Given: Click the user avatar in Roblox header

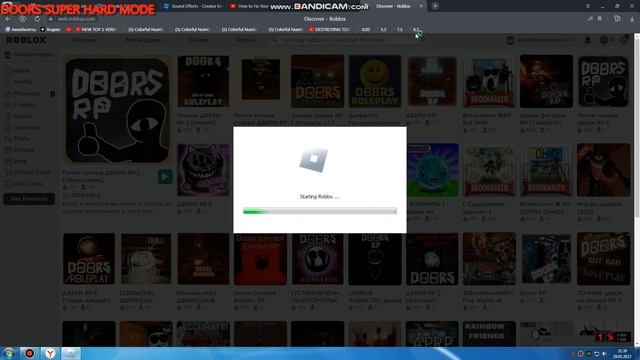Looking at the screenshot, I should click(511, 40).
